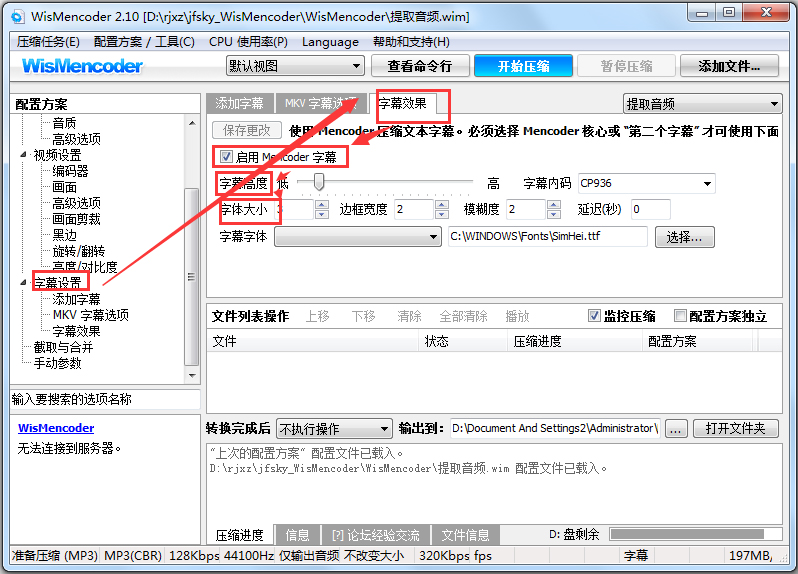Switch to the 压缩进度 bottom tab
798x574 pixels.
coord(240,535)
